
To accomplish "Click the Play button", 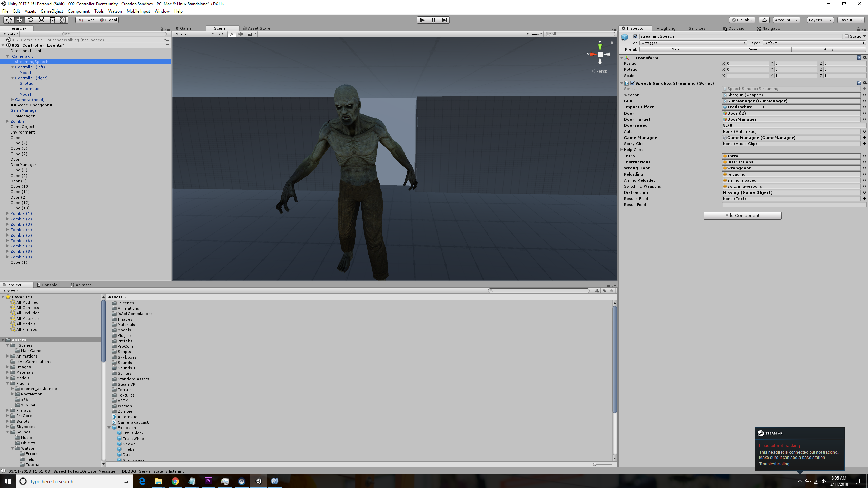I will (x=422, y=20).
